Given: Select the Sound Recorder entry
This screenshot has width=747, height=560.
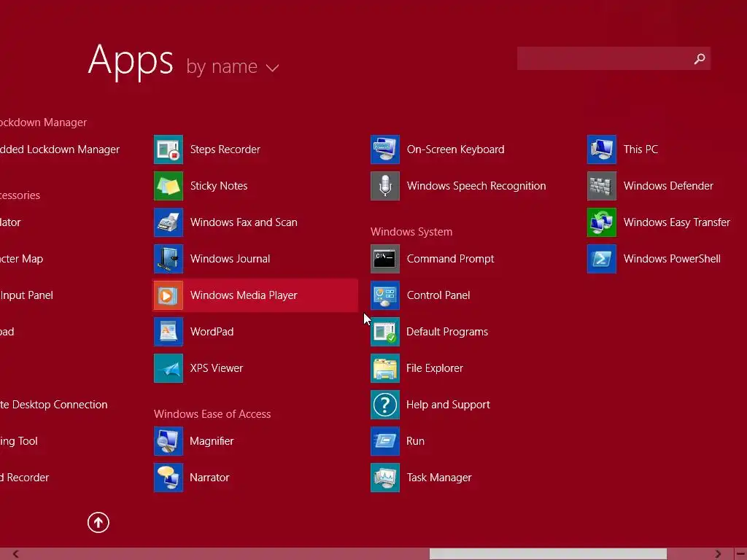Looking at the screenshot, I should (x=25, y=478).
